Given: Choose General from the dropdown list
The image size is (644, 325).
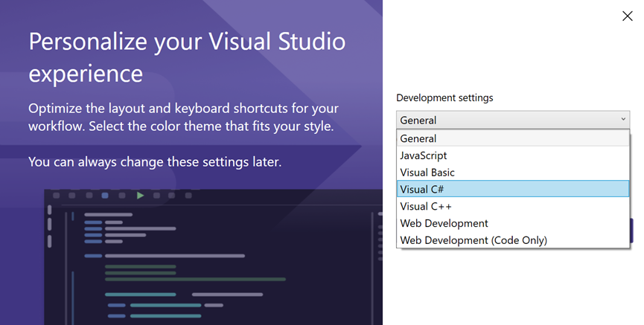Looking at the screenshot, I should tap(512, 138).
